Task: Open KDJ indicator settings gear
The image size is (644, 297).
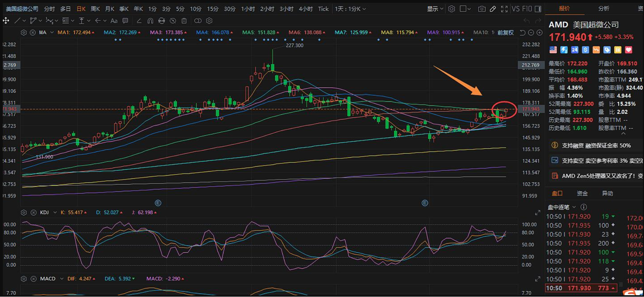Action: tap(23, 213)
